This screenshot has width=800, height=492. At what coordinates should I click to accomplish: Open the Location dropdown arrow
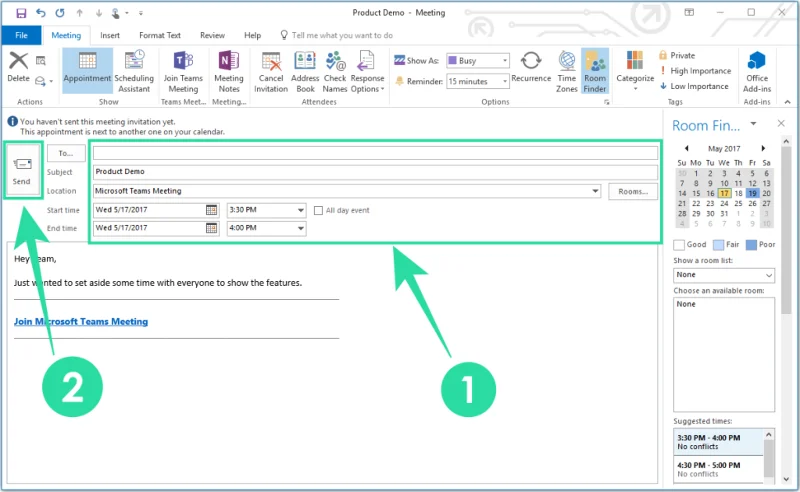[595, 191]
